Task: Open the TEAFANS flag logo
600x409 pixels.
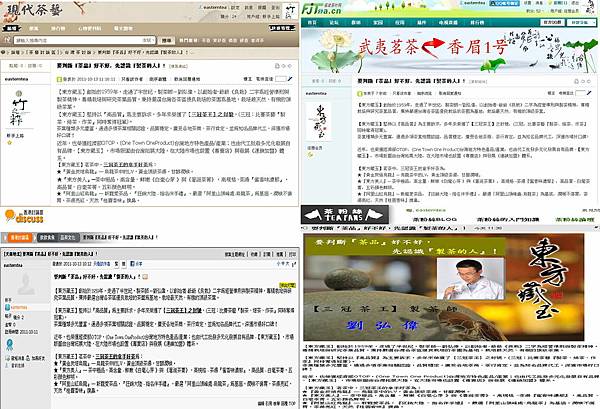Action: [344, 215]
